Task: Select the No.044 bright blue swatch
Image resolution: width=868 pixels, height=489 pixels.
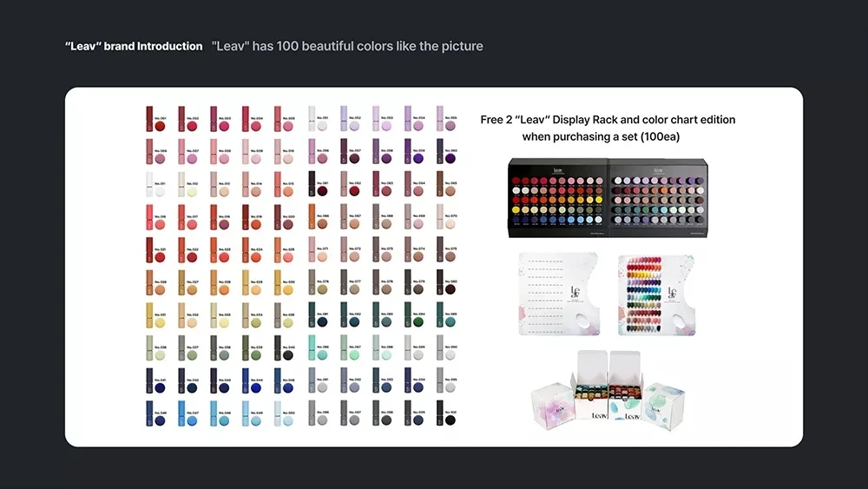Action: [x=256, y=387]
